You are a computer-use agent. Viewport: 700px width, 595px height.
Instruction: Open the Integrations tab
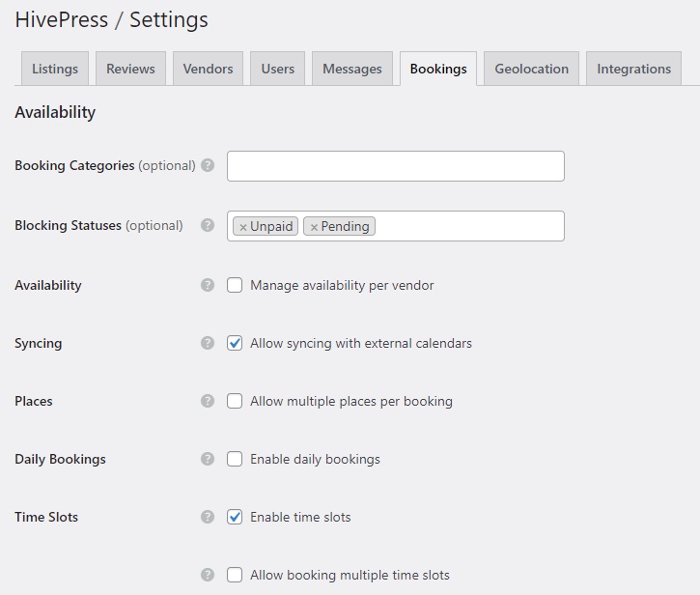(x=634, y=69)
